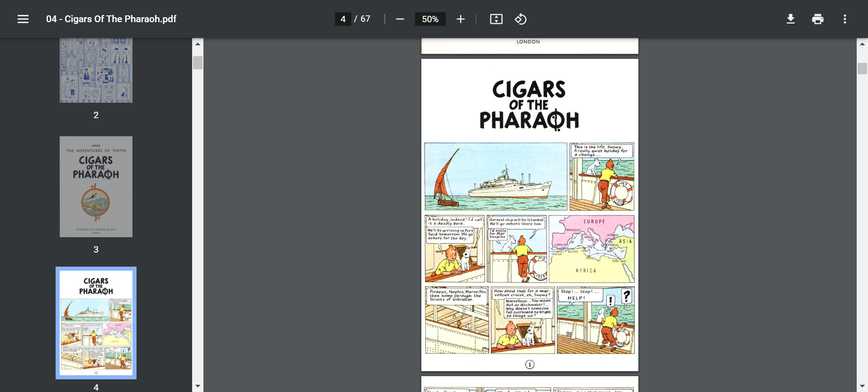
Task: Click the thumbnail label '3'
Action: tap(96, 249)
